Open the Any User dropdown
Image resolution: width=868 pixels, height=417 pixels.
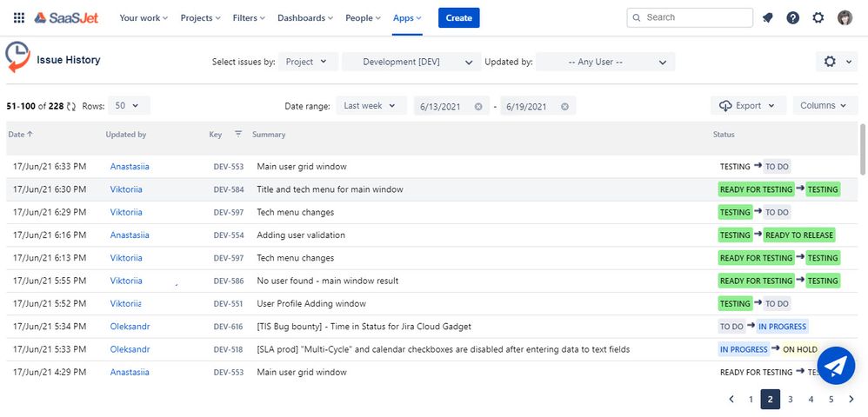[605, 62]
